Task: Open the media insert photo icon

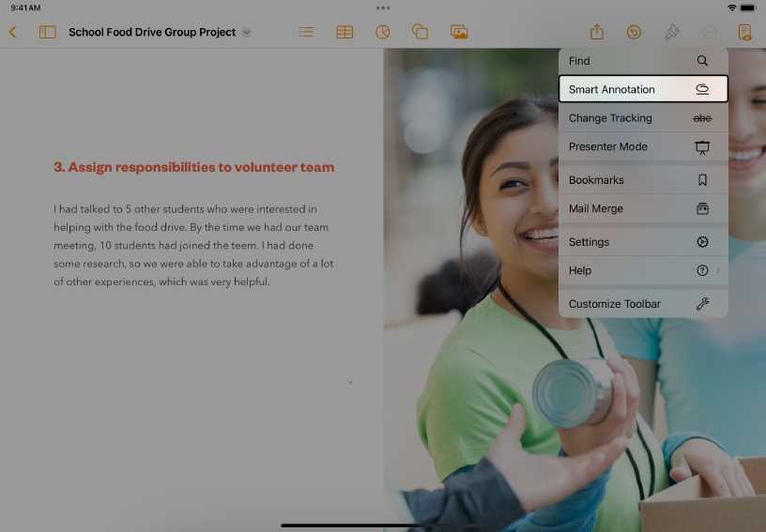Action: [x=458, y=32]
